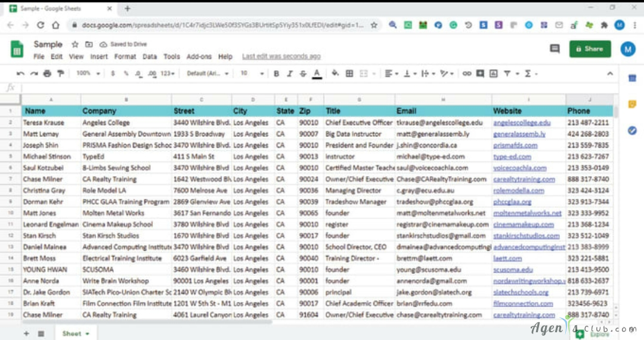The width and height of the screenshot is (644, 340).
Task: Open the Add-ons menu
Action: click(199, 57)
